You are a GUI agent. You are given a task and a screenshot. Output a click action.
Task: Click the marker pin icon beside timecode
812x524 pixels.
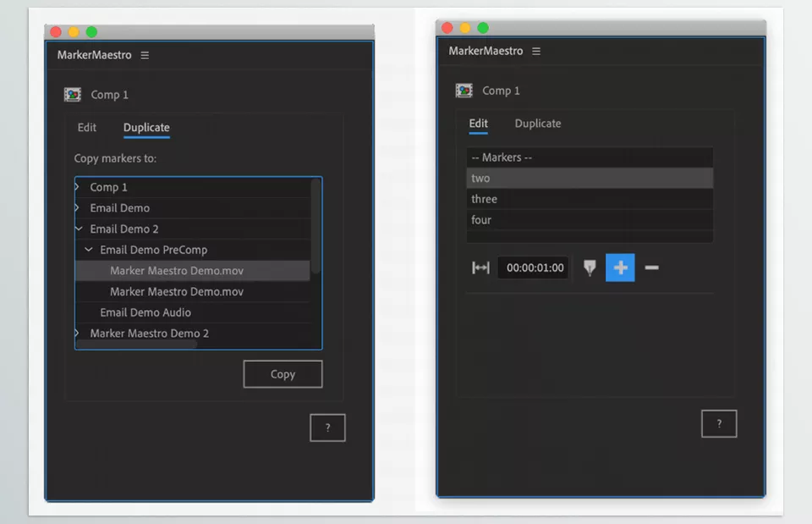(x=590, y=268)
